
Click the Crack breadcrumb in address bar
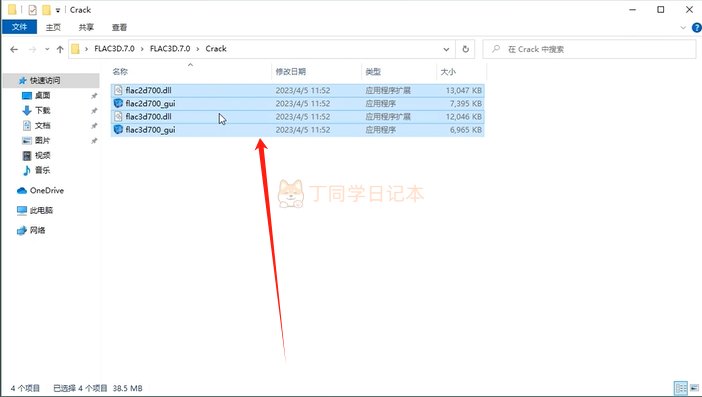216,49
